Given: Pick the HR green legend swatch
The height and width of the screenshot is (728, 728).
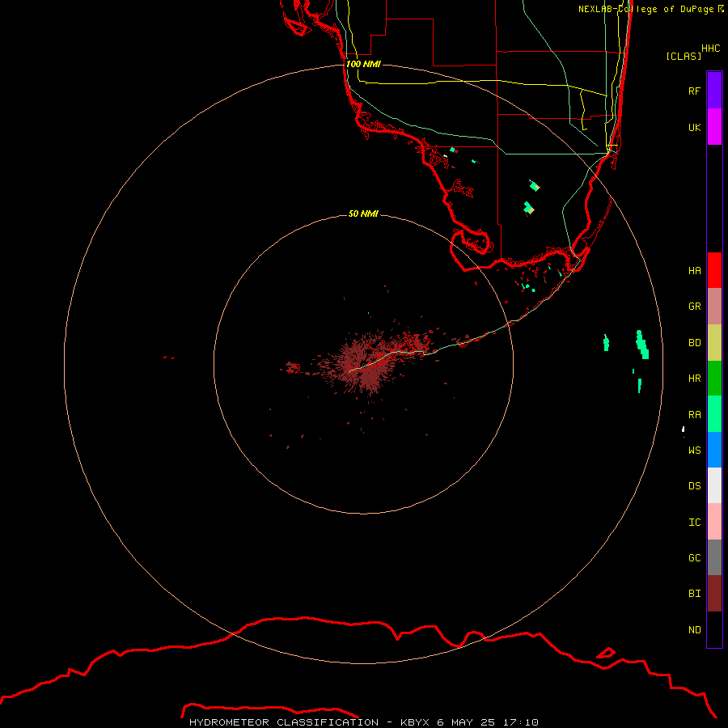Looking at the screenshot, I should click(714, 378).
